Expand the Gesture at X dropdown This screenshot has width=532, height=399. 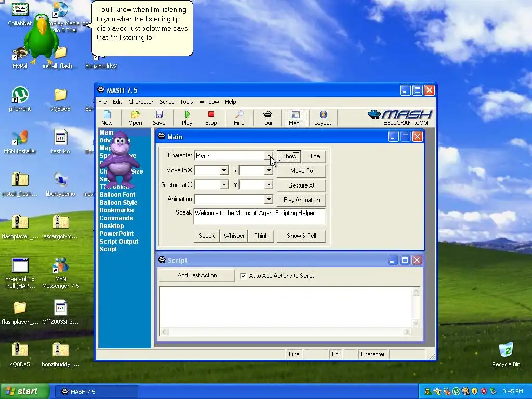[x=224, y=185]
